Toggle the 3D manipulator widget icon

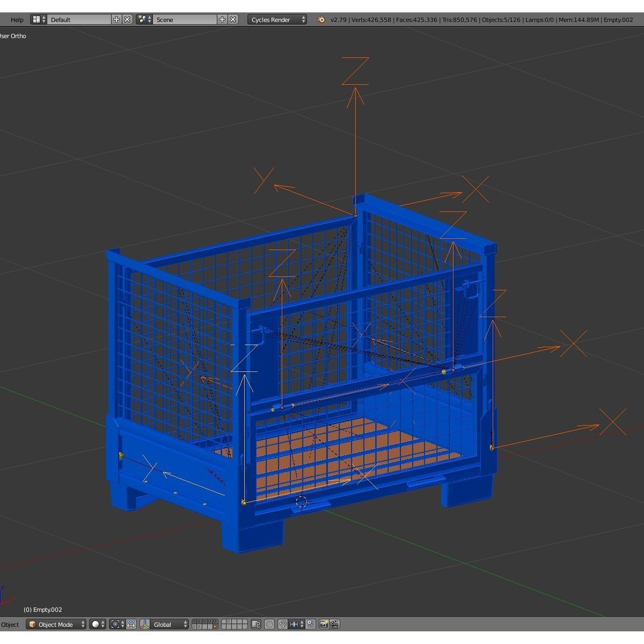pos(144,624)
